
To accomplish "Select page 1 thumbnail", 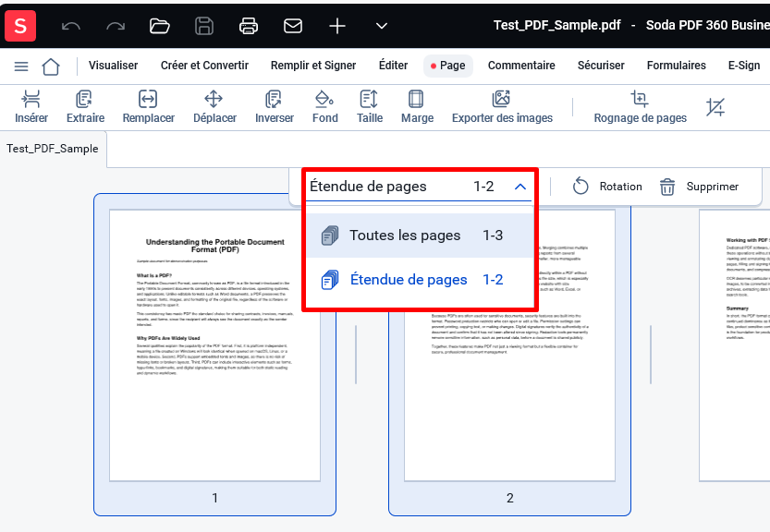I will click(x=214, y=355).
